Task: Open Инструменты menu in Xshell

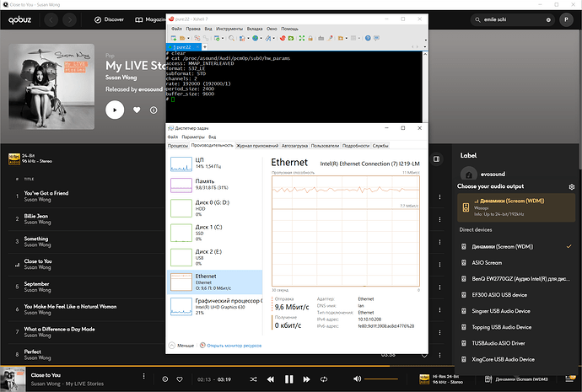Action: [229, 29]
